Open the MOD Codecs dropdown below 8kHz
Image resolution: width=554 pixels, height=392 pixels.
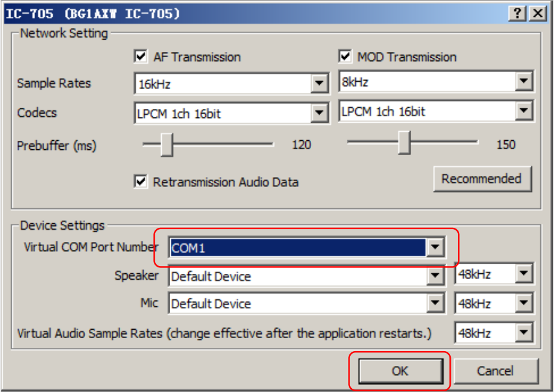pos(436,111)
